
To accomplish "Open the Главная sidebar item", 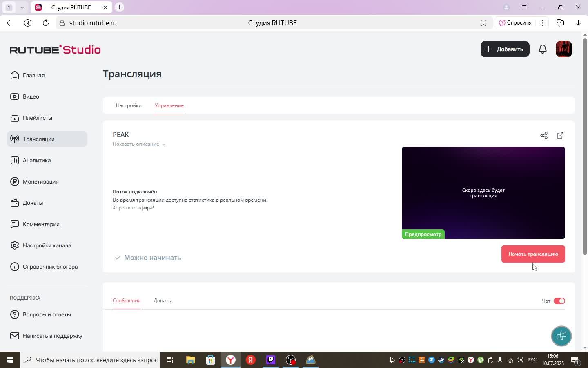I will click(47, 75).
